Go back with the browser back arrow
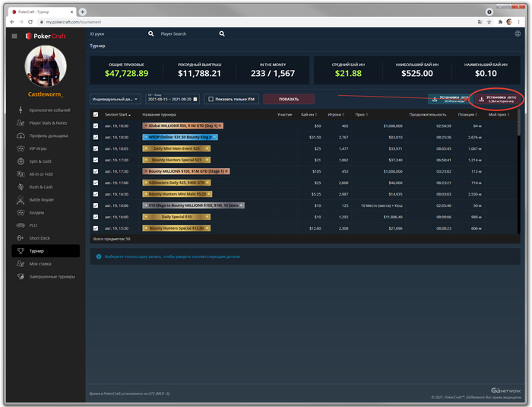The image size is (532, 407). (x=12, y=22)
